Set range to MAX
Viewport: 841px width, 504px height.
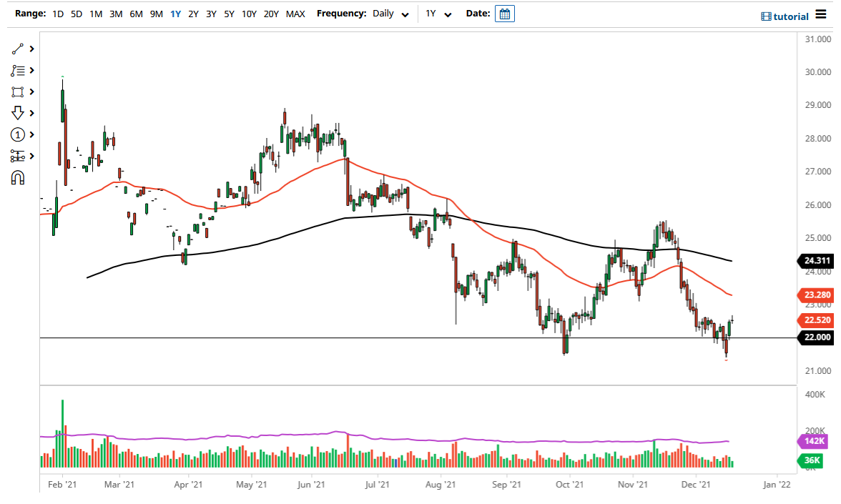point(295,14)
